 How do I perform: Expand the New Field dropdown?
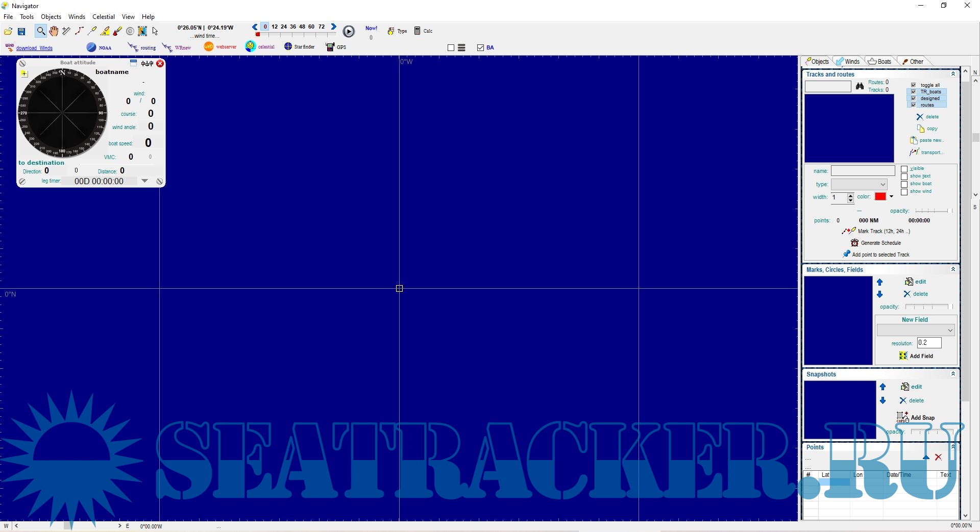(915, 331)
